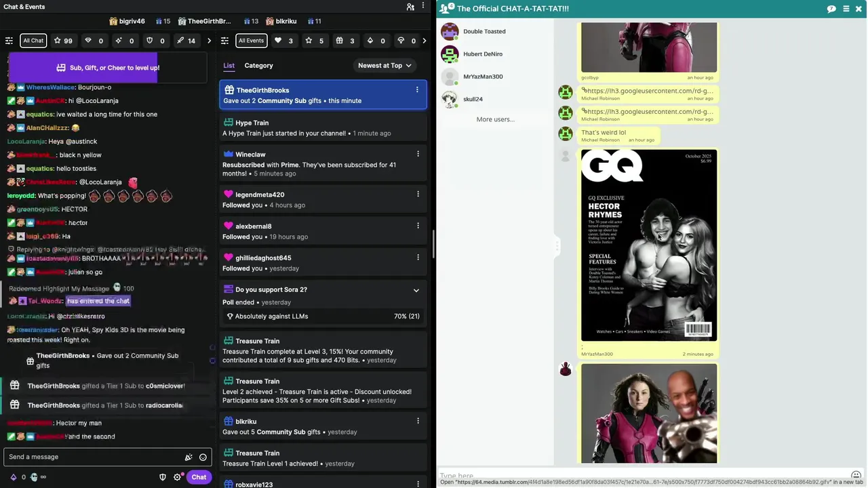Open options for Wineclaw resubscribed event
Viewport: 868px width, 488px height.
click(x=418, y=155)
